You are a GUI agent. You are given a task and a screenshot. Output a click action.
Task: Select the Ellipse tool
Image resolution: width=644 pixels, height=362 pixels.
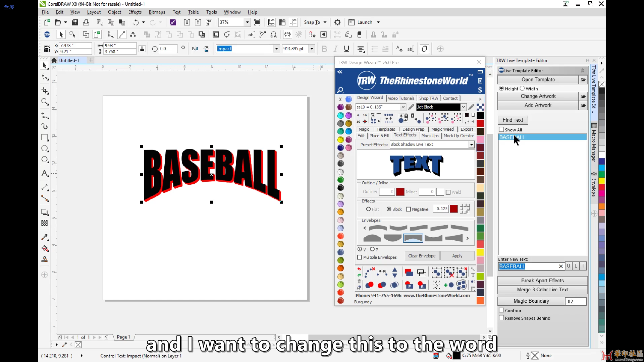coord(45,148)
